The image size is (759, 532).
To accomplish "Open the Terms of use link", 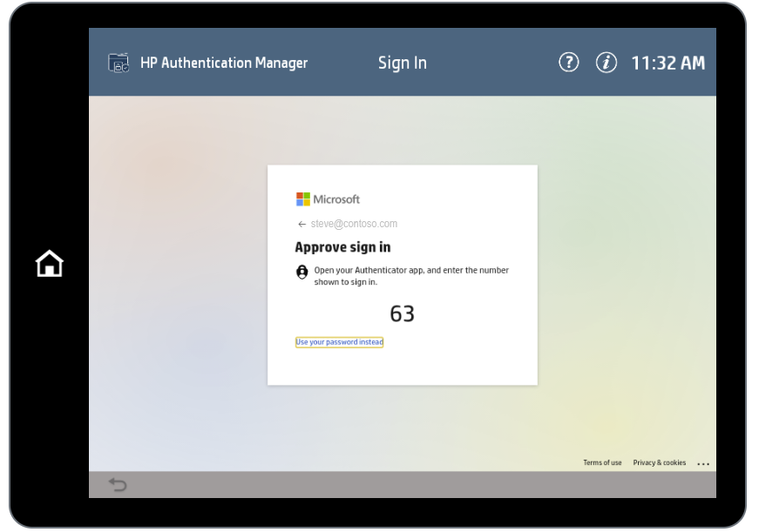I will (x=602, y=463).
